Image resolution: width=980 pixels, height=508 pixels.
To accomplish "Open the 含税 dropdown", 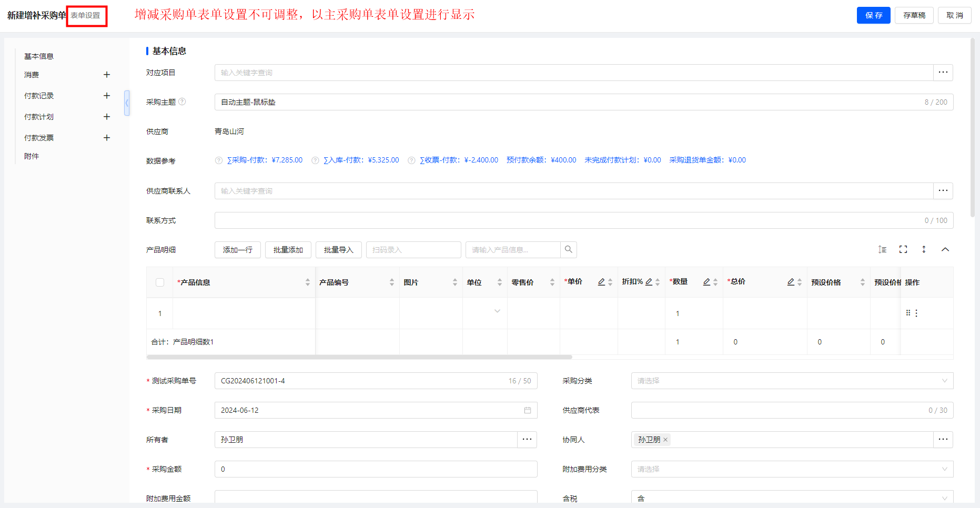I will [792, 497].
